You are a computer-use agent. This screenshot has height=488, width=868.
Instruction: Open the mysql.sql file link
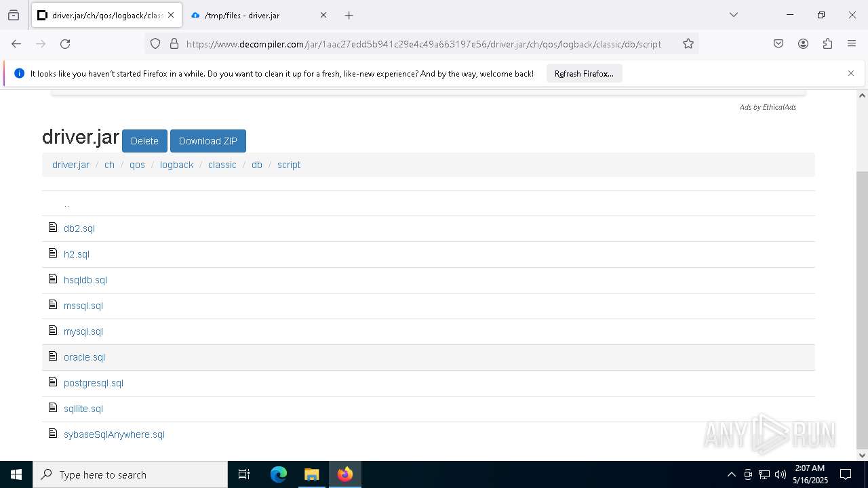click(x=83, y=331)
